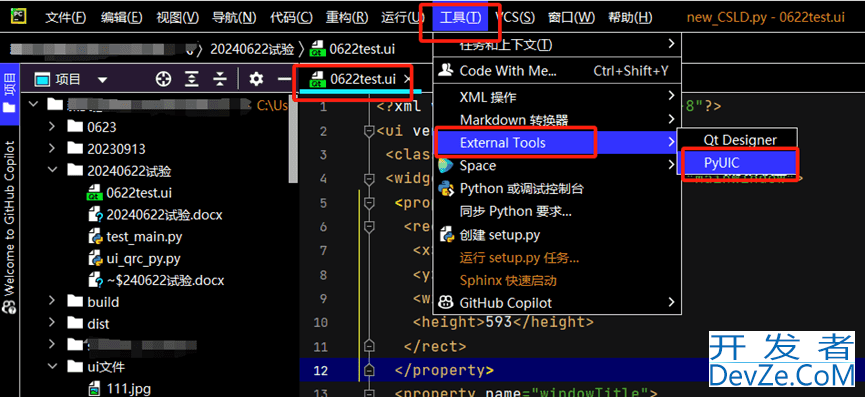
Task: Open the 运行(U) menu
Action: coord(402,17)
